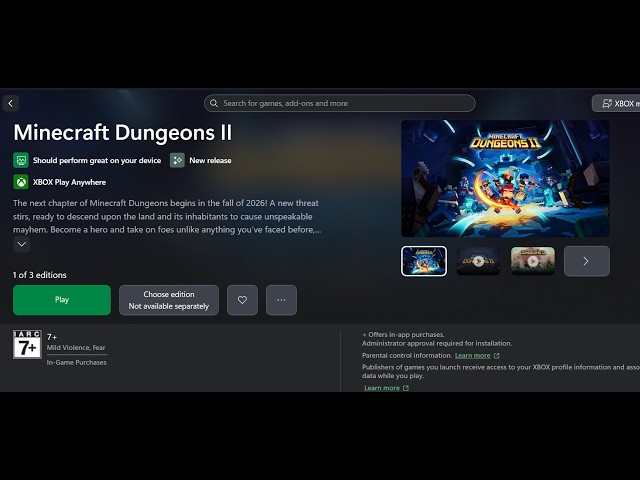Show next media with right arrow
This screenshot has height=480, width=640.
[587, 261]
